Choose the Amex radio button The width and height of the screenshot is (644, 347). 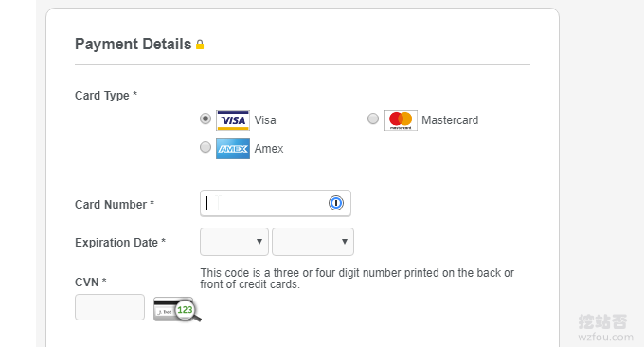206,147
